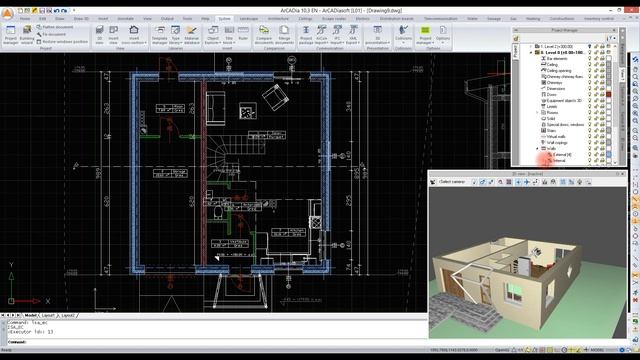This screenshot has width=640, height=360.
Task: Click Fix document in Project group
Action: pyautogui.click(x=51, y=34)
